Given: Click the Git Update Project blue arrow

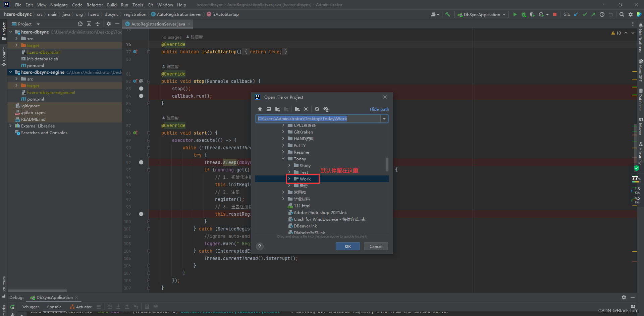Looking at the screenshot, I should [576, 14].
